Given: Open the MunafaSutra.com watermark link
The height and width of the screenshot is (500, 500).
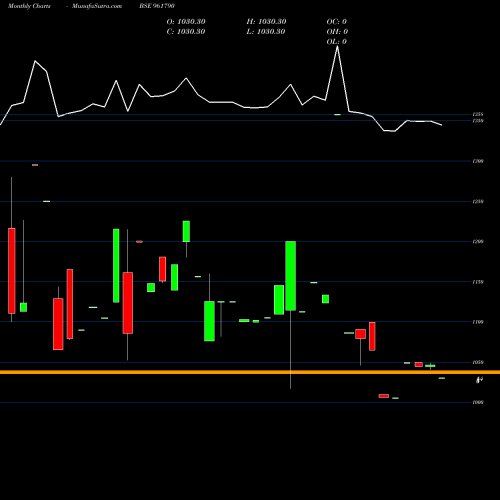Looking at the screenshot, I should pyautogui.click(x=97, y=6).
